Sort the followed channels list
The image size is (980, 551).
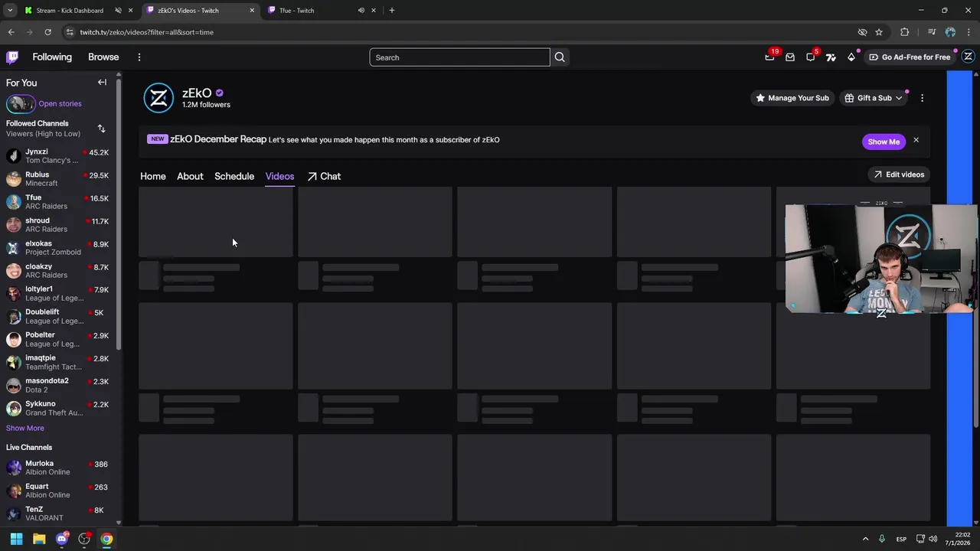(x=101, y=129)
